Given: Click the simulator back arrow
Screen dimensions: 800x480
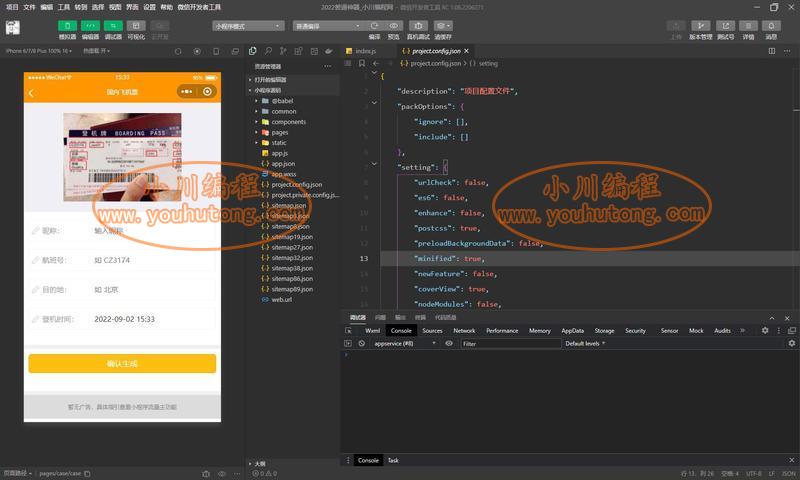Looking at the screenshot, I should pos(32,93).
